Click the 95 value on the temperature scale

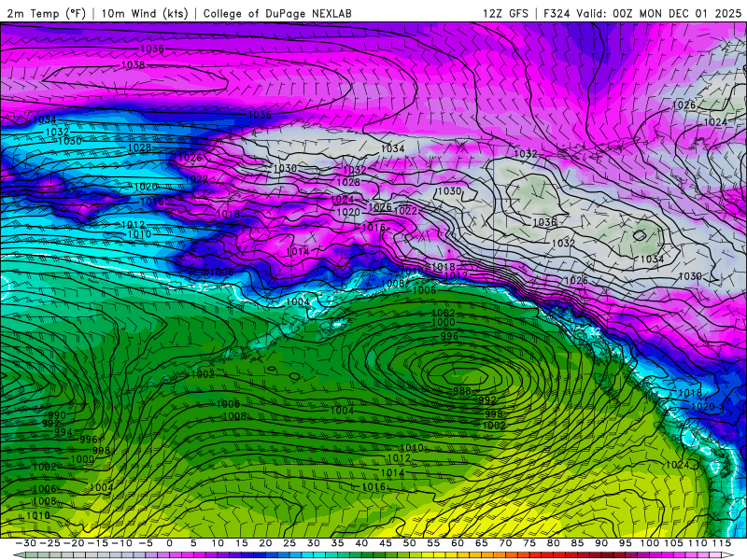(x=625, y=543)
